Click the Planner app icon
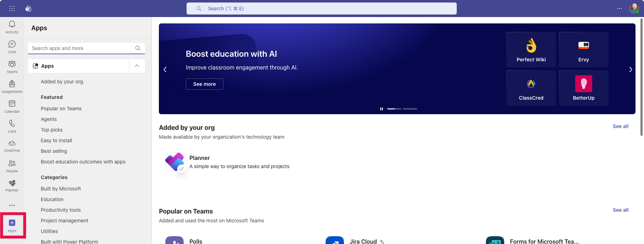This screenshot has height=244, width=644. (x=174, y=162)
